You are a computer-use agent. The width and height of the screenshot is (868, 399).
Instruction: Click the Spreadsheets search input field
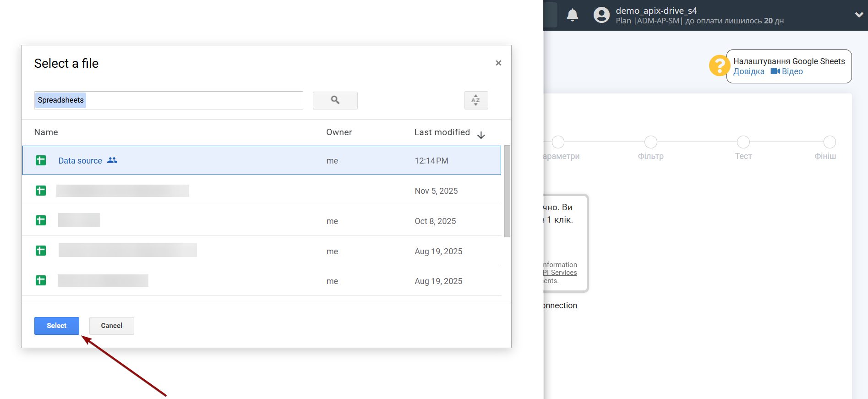click(x=169, y=100)
